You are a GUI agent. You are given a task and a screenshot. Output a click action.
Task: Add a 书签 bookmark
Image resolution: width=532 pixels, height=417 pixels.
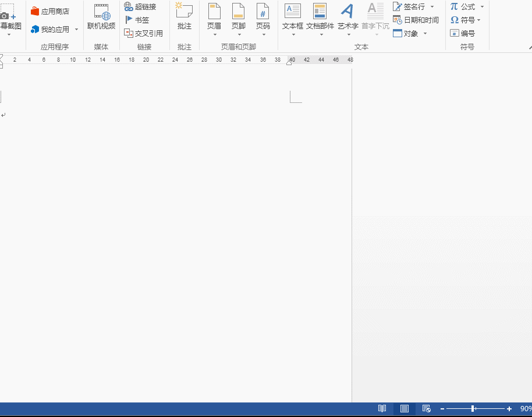coord(137,20)
